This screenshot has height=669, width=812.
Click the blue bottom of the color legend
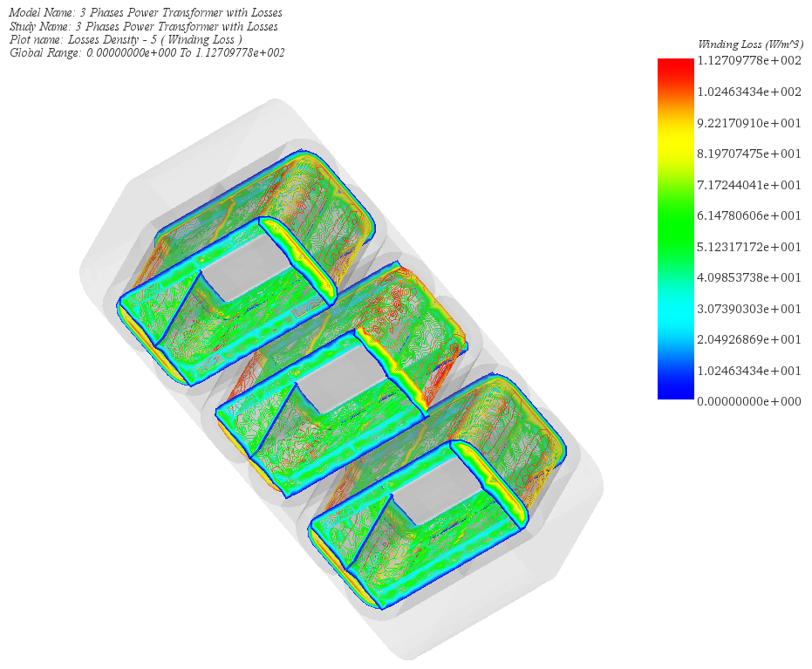[x=675, y=391]
